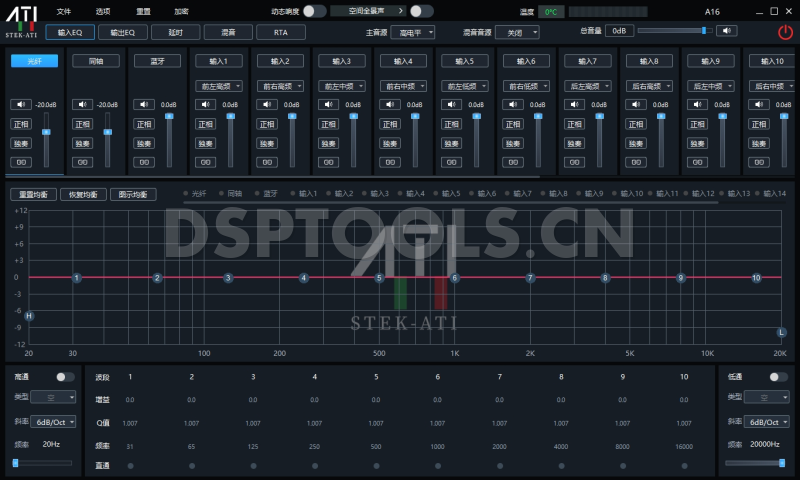
Task: Click the 恢复均衡 button
Action: pos(83,194)
